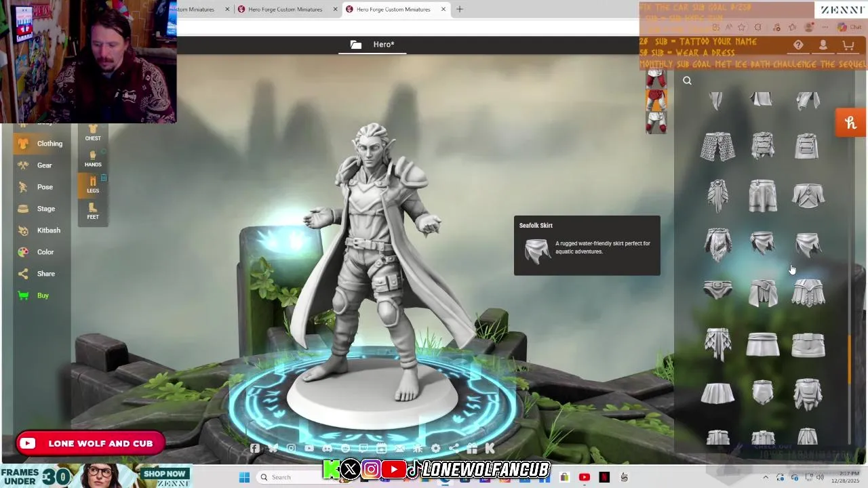Select the pleated skirt thumbnail
The width and height of the screenshot is (868, 488).
(x=717, y=393)
